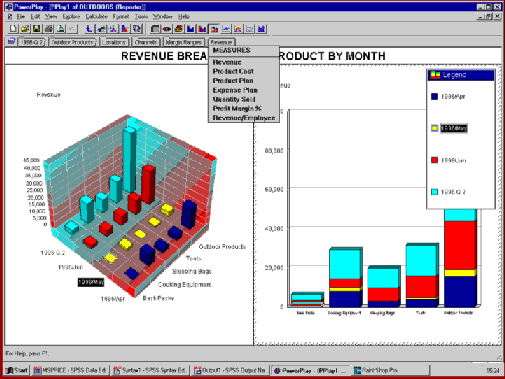Viewport: 505px width, 379px height.
Task: Select the multiline chart display icon
Action: click(238, 29)
